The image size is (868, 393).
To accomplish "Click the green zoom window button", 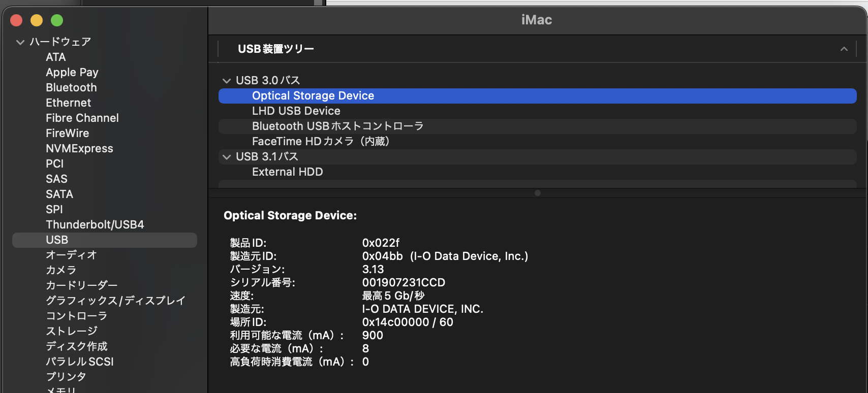I will [x=57, y=20].
